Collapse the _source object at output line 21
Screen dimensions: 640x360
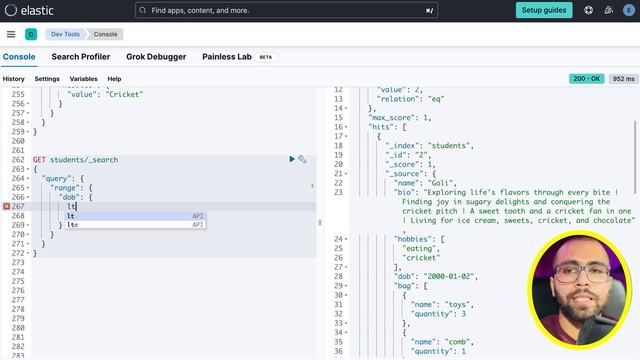346,174
